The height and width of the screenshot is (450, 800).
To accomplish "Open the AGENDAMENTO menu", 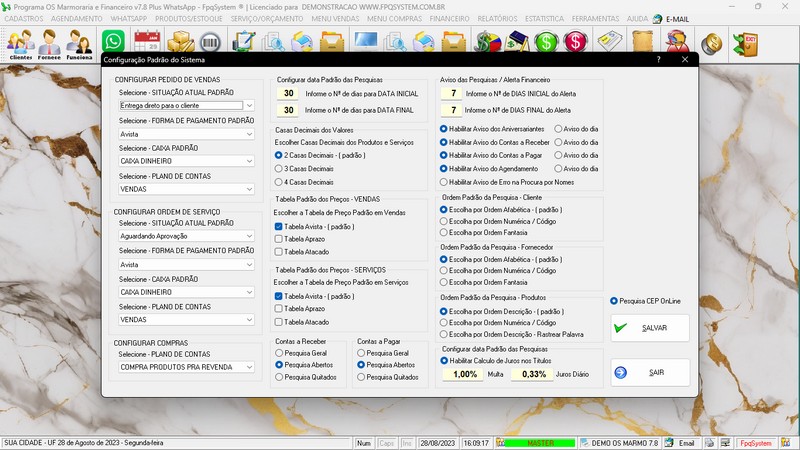I will [77, 19].
